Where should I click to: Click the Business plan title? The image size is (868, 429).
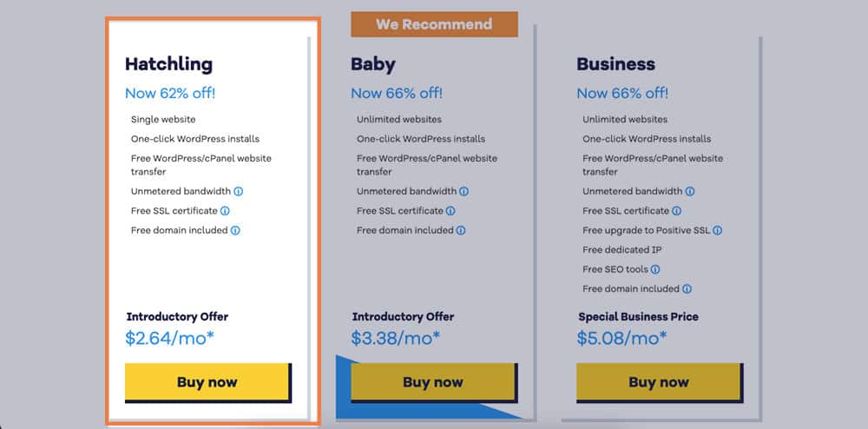pyautogui.click(x=616, y=64)
